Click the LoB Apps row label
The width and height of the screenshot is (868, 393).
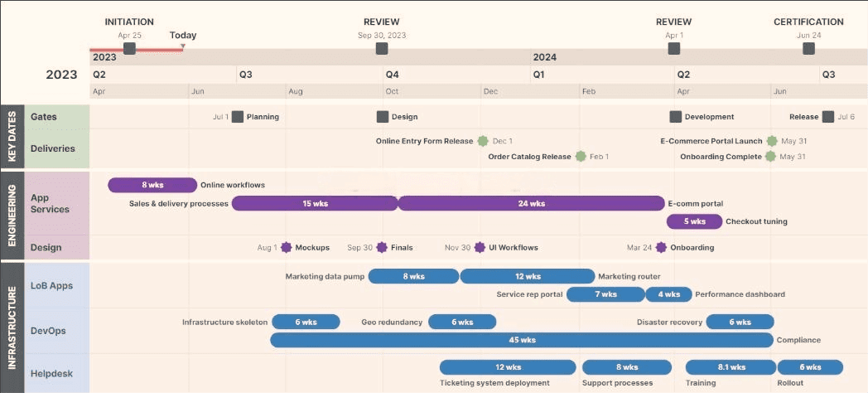51,286
